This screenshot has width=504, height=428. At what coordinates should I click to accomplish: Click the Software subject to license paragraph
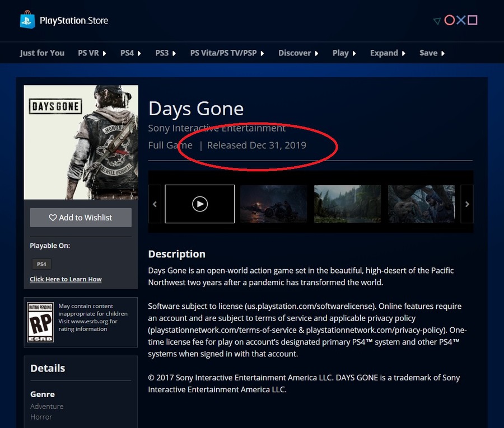[307, 330]
